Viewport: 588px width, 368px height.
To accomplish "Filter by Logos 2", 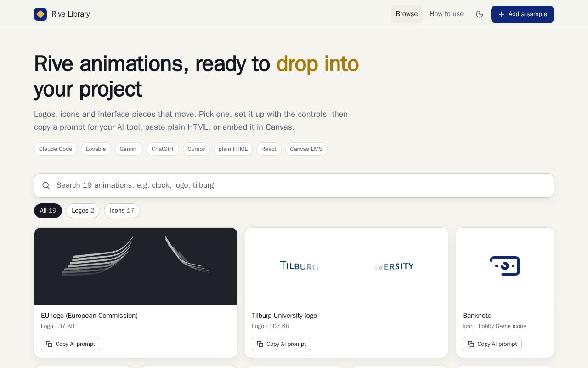I will (x=83, y=211).
